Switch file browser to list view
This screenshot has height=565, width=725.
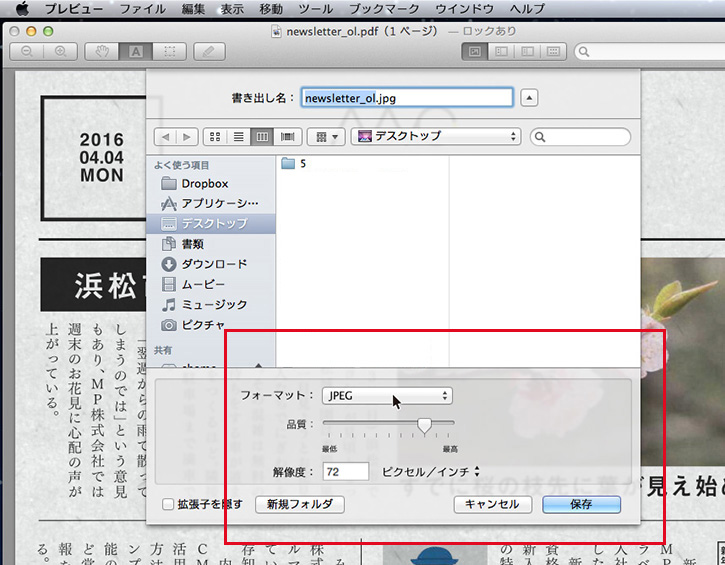click(239, 136)
